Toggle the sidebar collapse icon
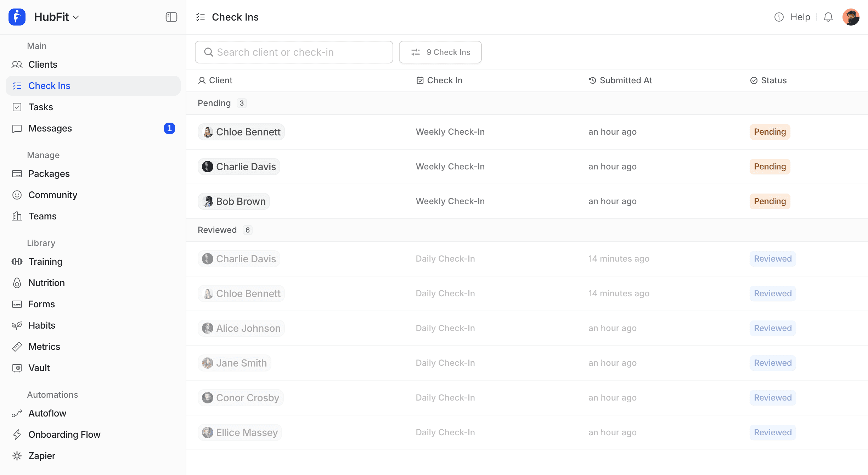The width and height of the screenshot is (868, 475). click(171, 17)
